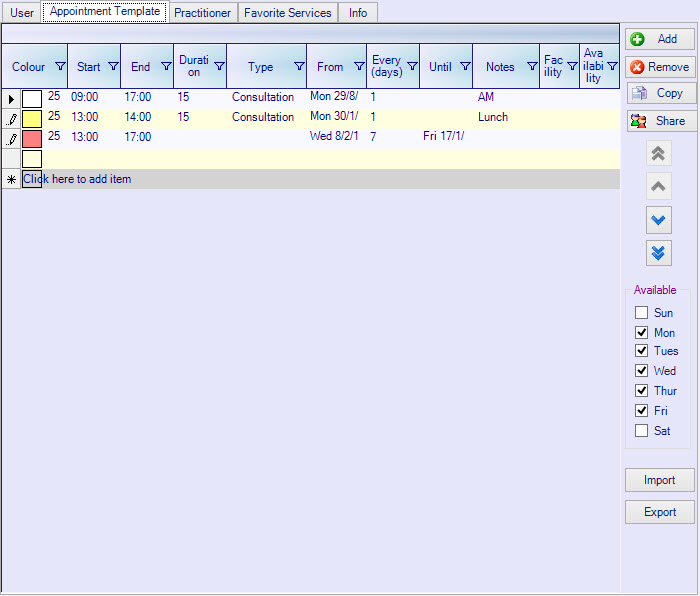Viewport: 700px width, 596px height.
Task: Uncheck the Mon availability checkbox
Action: click(642, 332)
